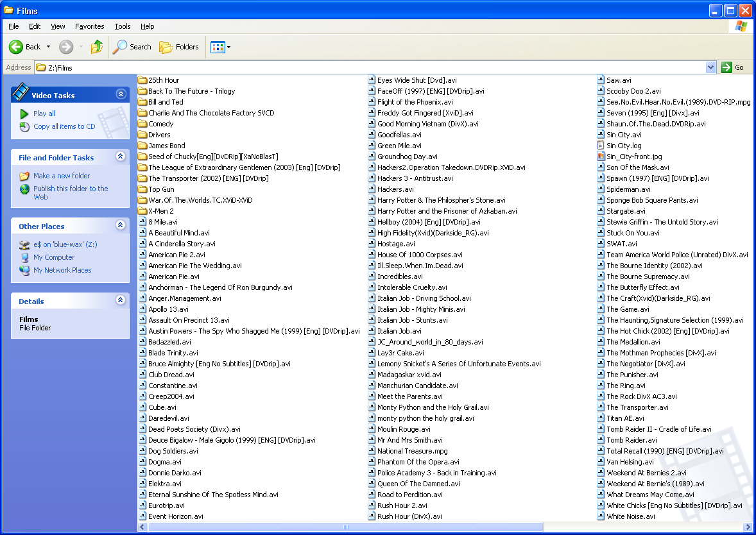Collapse the Details panel
This screenshot has height=535, width=756.
click(x=121, y=300)
